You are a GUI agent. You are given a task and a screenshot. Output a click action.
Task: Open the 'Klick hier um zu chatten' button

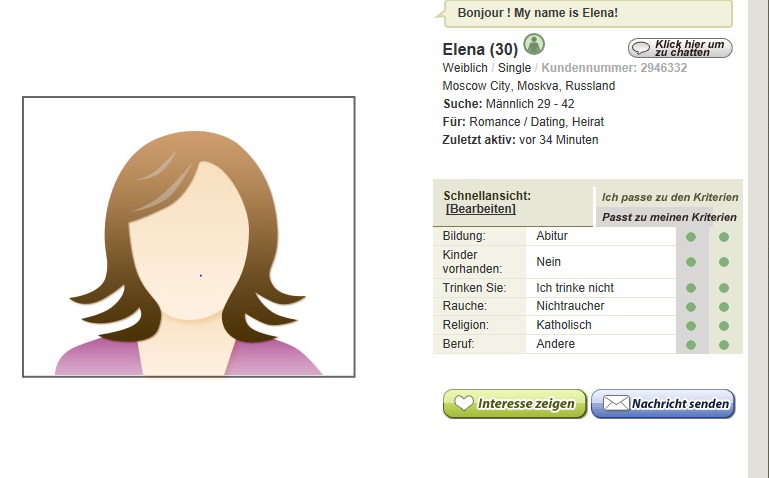(680, 48)
